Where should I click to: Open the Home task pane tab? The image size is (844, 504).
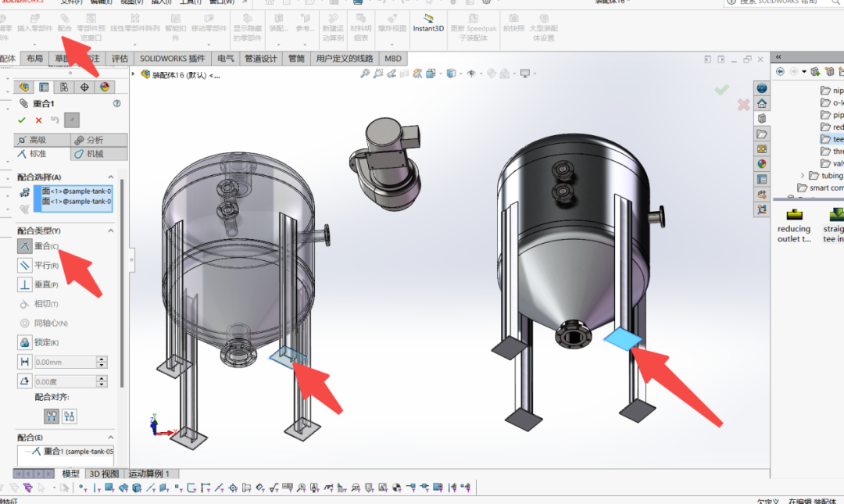[x=762, y=103]
